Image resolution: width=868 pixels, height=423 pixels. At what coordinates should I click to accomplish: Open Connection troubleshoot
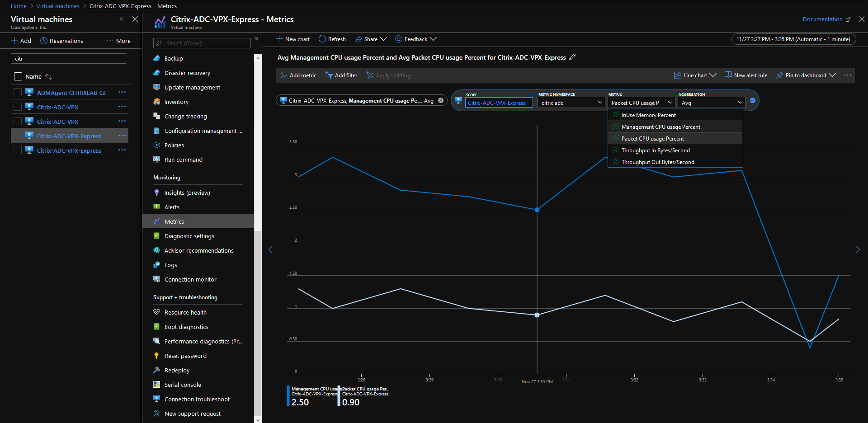point(198,399)
